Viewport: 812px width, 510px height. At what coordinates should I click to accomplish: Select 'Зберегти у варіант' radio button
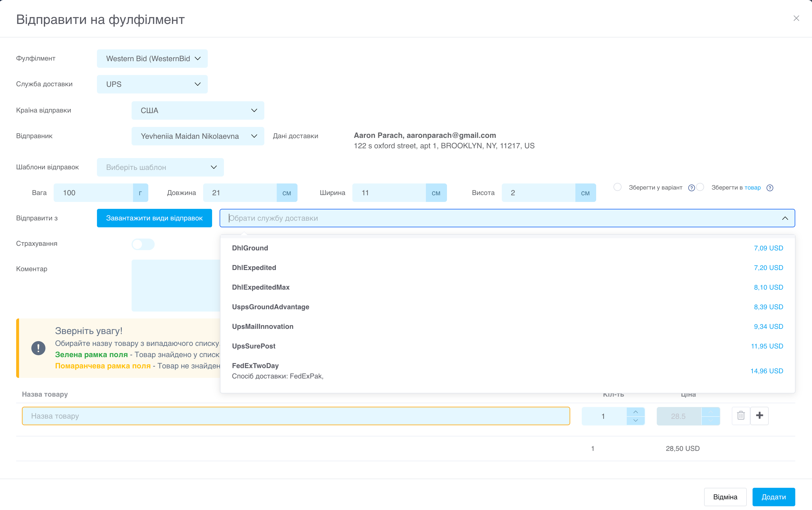coord(617,187)
